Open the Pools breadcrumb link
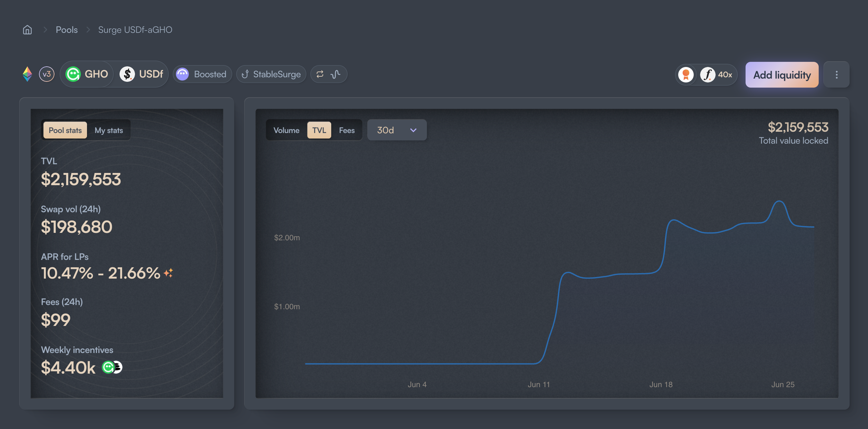The height and width of the screenshot is (429, 868). 66,30
